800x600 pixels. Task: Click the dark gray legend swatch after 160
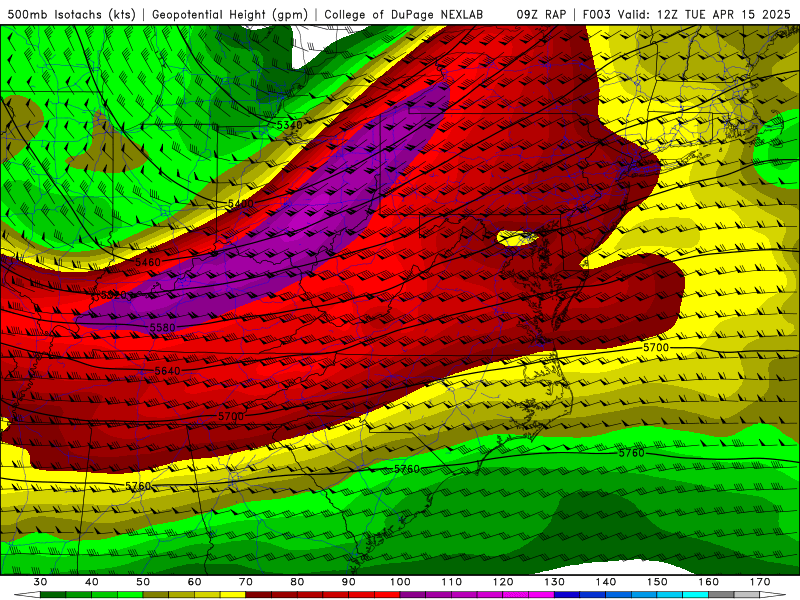[721, 595]
